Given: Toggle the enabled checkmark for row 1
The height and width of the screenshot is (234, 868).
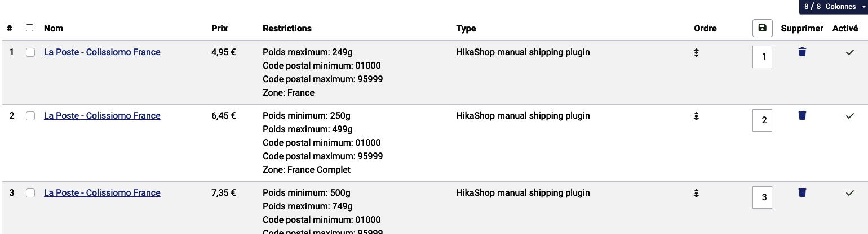Looking at the screenshot, I should (x=850, y=52).
